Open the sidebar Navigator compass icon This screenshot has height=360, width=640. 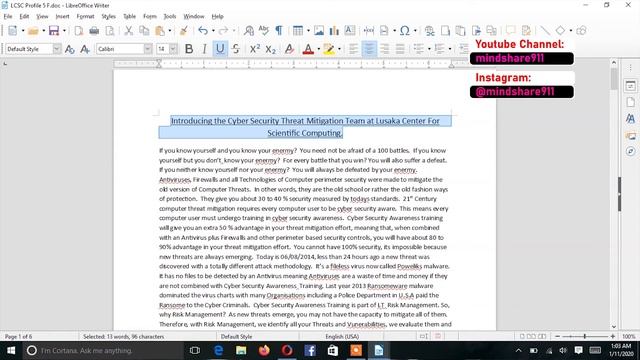[630, 151]
